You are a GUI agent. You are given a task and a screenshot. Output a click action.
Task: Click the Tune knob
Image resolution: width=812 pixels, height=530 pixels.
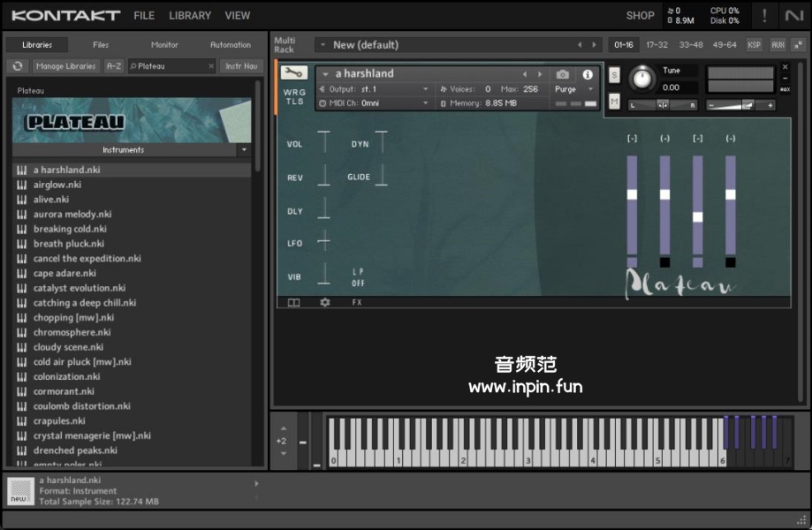coord(642,79)
